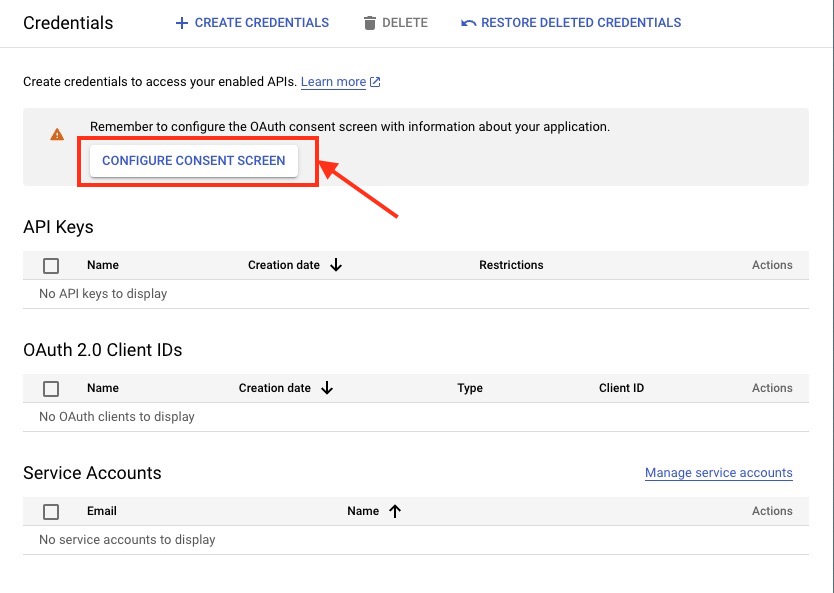This screenshot has width=834, height=593.
Task: Click the Restore Deleted Credentials undo arrow icon
Action: [x=468, y=23]
